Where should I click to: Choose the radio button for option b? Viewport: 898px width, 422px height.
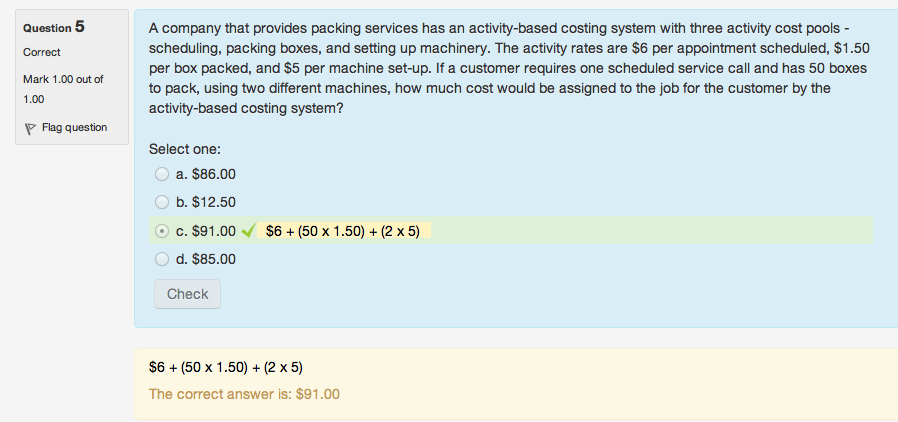pos(162,202)
